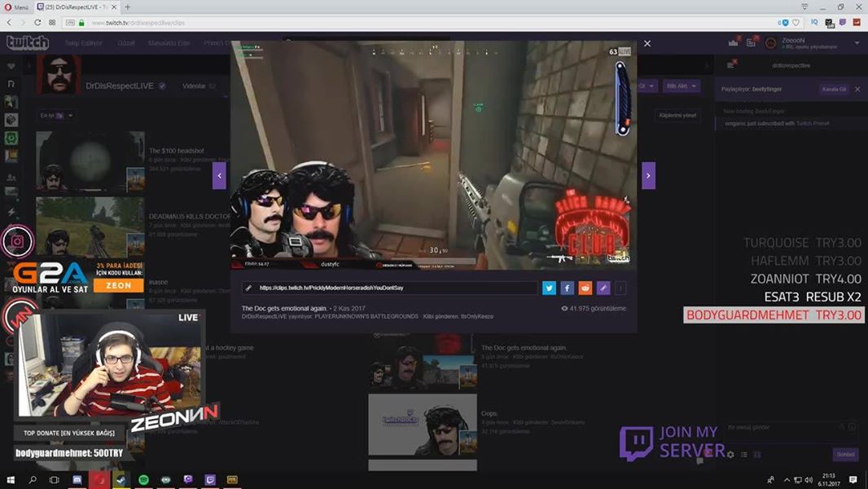Go to the next clip
Viewport: 868px width, 489px height.
pos(649,175)
